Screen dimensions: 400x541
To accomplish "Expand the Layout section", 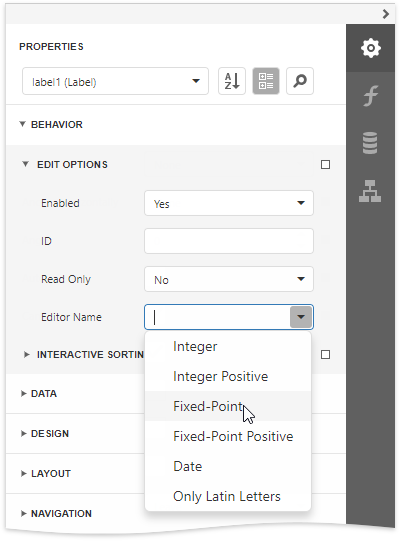I will pyautogui.click(x=23, y=473).
